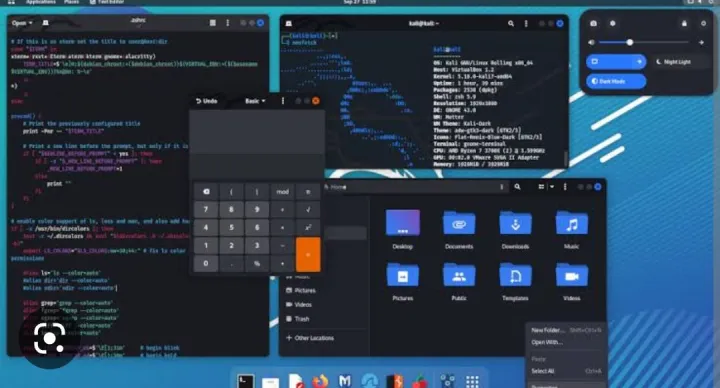Click the percent key in Calculator
720x388 pixels.
click(x=257, y=264)
